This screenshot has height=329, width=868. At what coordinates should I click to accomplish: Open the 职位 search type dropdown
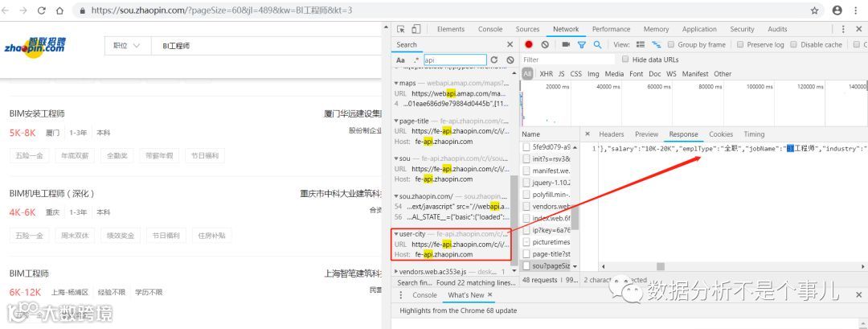pos(127,46)
